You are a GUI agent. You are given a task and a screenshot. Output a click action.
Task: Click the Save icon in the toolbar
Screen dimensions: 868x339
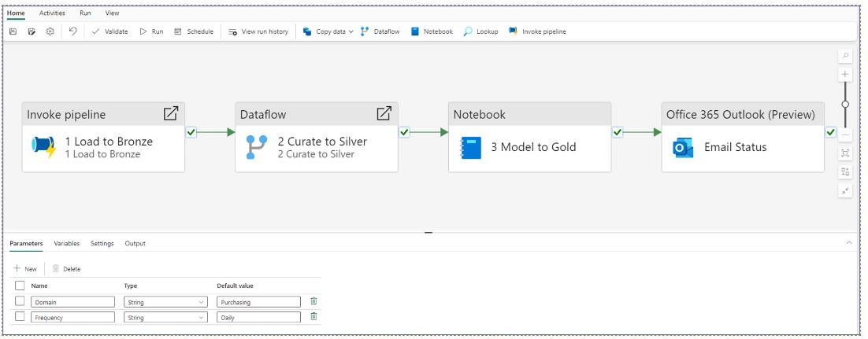13,31
